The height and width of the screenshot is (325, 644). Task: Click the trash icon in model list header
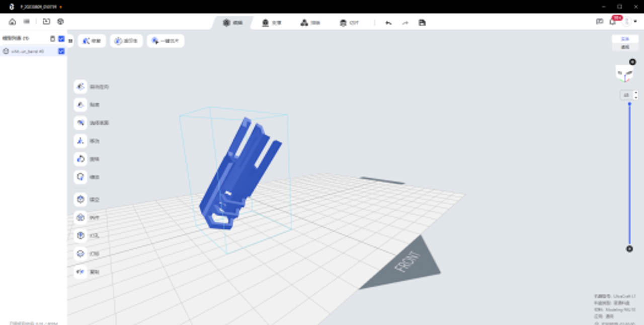pyautogui.click(x=53, y=38)
